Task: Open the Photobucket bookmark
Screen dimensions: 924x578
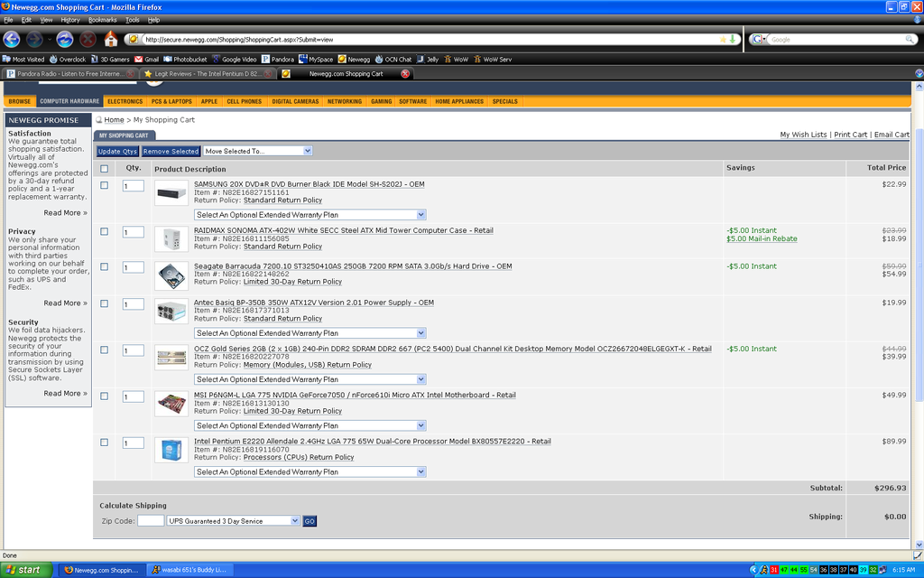Action: [185, 60]
